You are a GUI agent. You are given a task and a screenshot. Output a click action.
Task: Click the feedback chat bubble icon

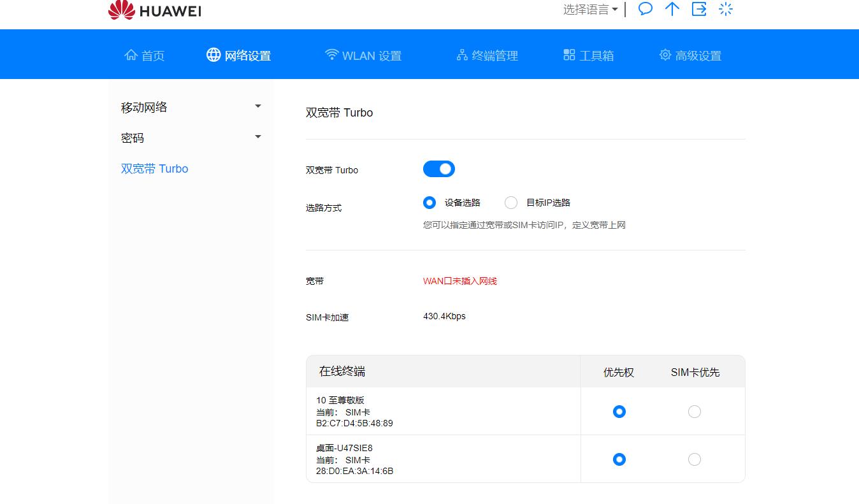coord(645,9)
